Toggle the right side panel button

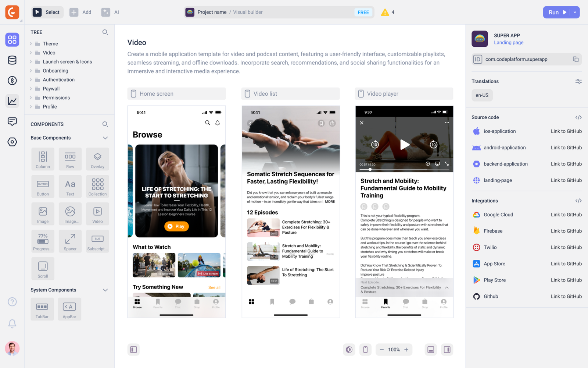tap(447, 350)
